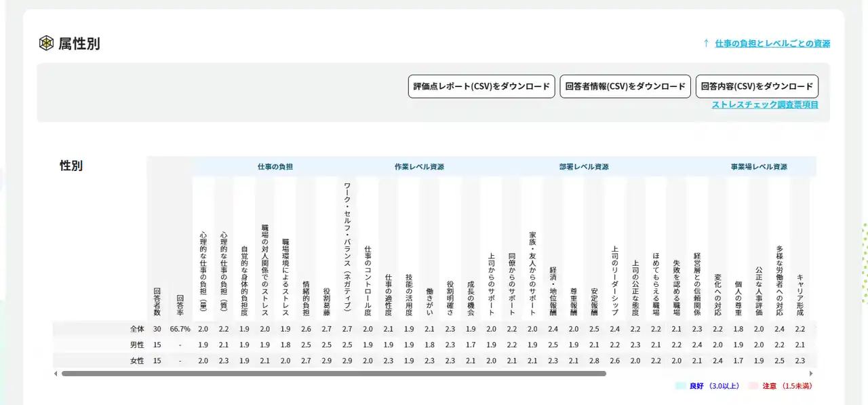Click the 仕事の負担 group header
This screenshot has width=868, height=405.
coord(275,166)
